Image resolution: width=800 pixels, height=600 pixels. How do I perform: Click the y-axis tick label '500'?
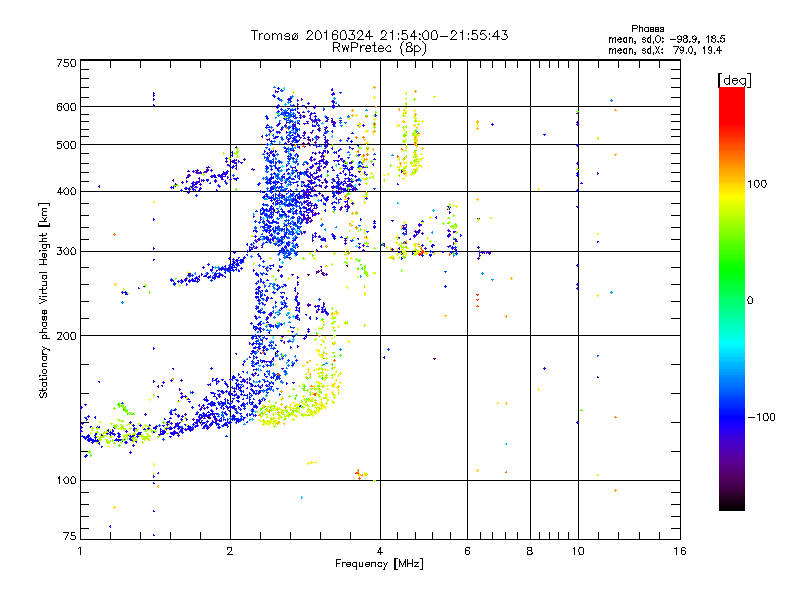tap(67, 145)
